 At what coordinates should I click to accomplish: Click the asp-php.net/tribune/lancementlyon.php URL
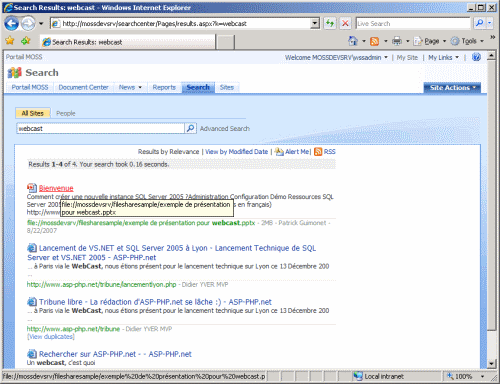(x=101, y=285)
